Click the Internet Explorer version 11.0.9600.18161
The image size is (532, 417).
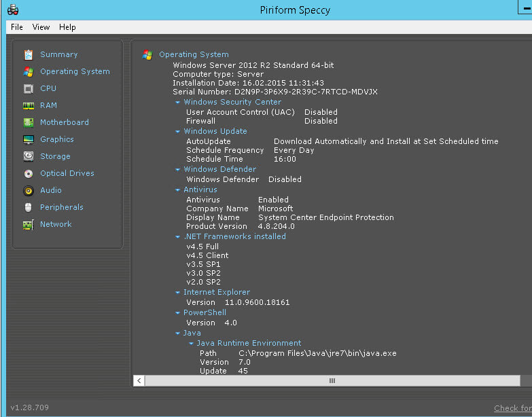(x=257, y=302)
